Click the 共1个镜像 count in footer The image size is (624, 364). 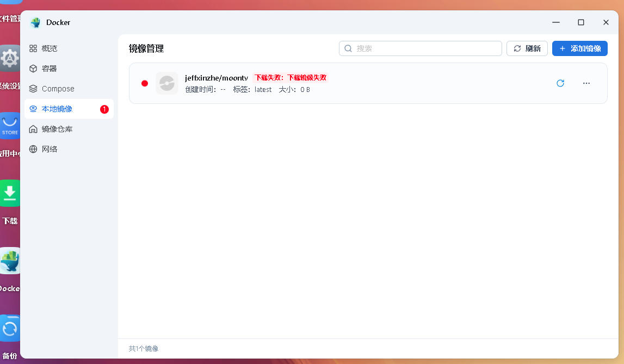144,348
